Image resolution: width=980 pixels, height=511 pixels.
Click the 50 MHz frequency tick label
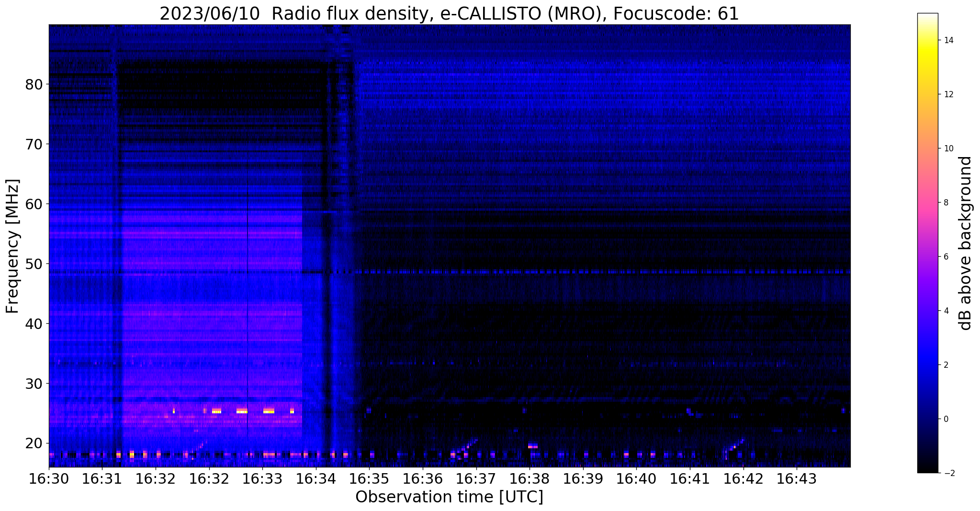[x=34, y=264]
